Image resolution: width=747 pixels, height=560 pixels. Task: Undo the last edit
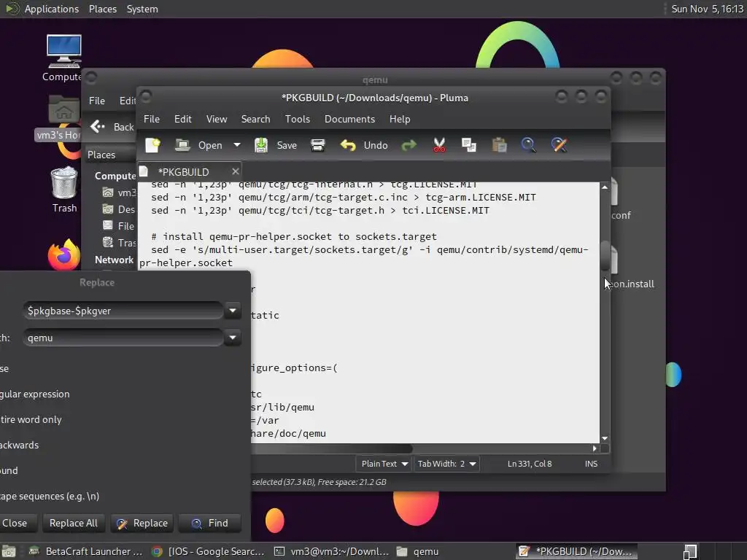pyautogui.click(x=364, y=145)
